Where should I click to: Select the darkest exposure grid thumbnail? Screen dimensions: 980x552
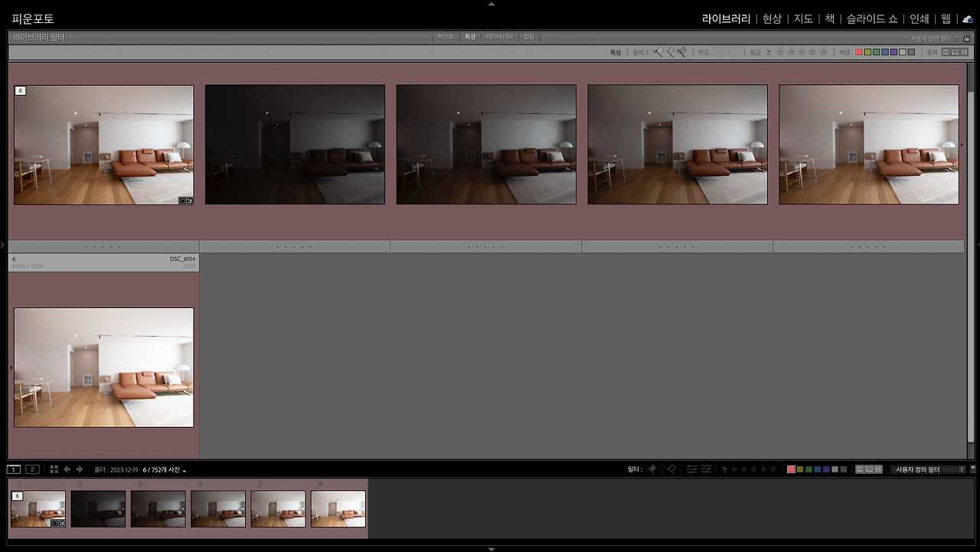(x=295, y=145)
